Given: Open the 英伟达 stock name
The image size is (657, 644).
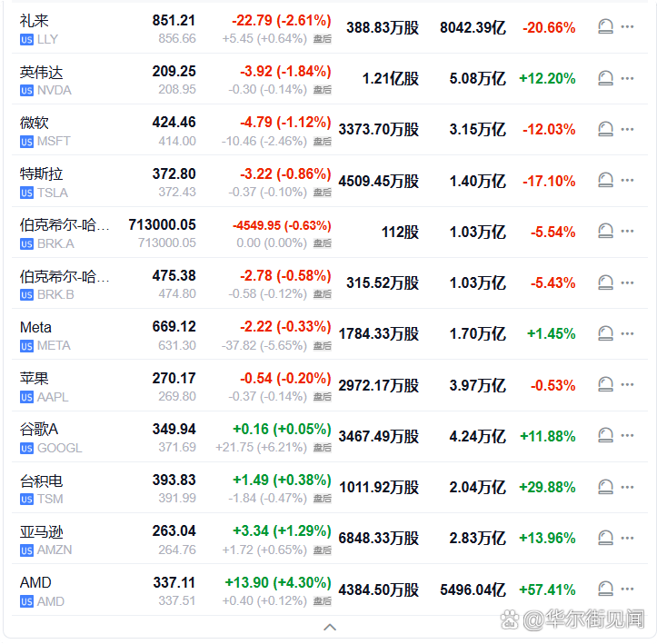Looking at the screenshot, I should tap(42, 72).
